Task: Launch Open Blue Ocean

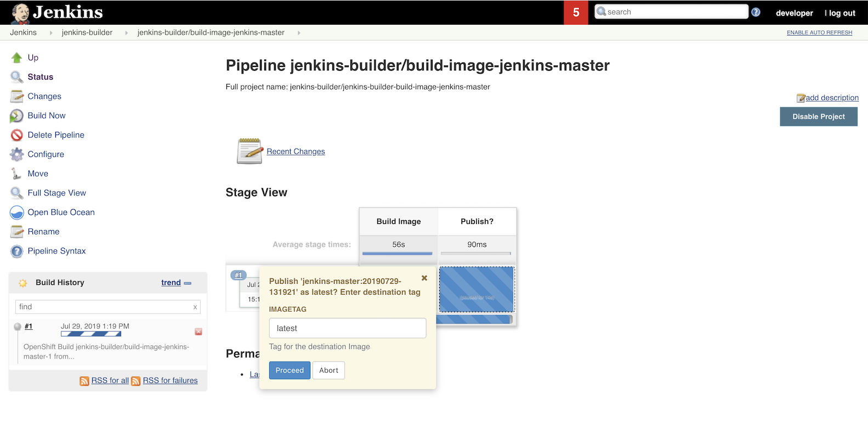Action: [x=61, y=212]
